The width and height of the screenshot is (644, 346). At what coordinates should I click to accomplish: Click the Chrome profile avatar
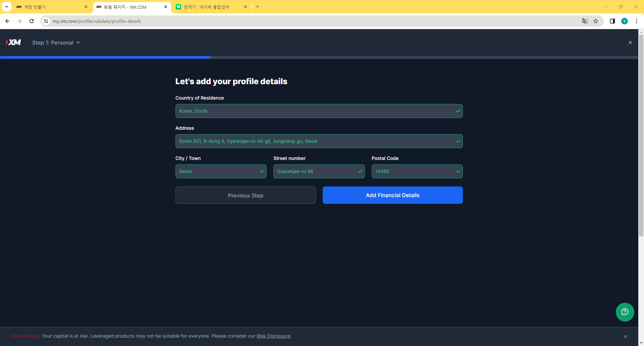624,21
